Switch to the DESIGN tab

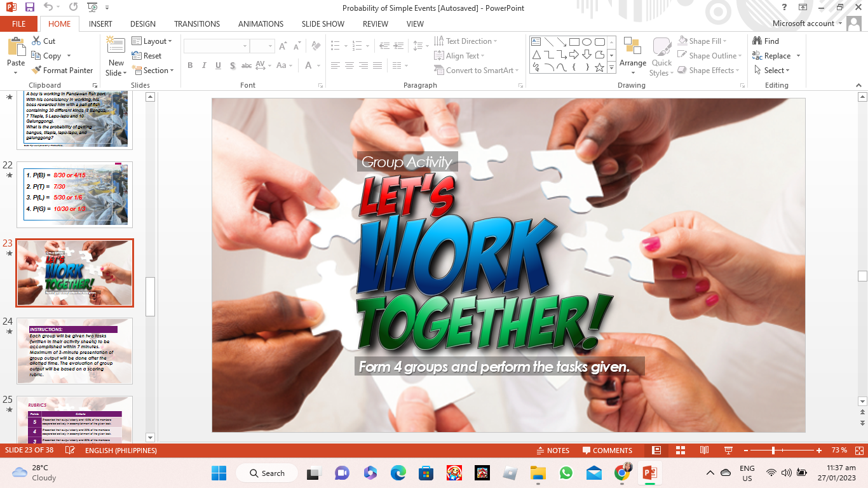[x=143, y=24]
